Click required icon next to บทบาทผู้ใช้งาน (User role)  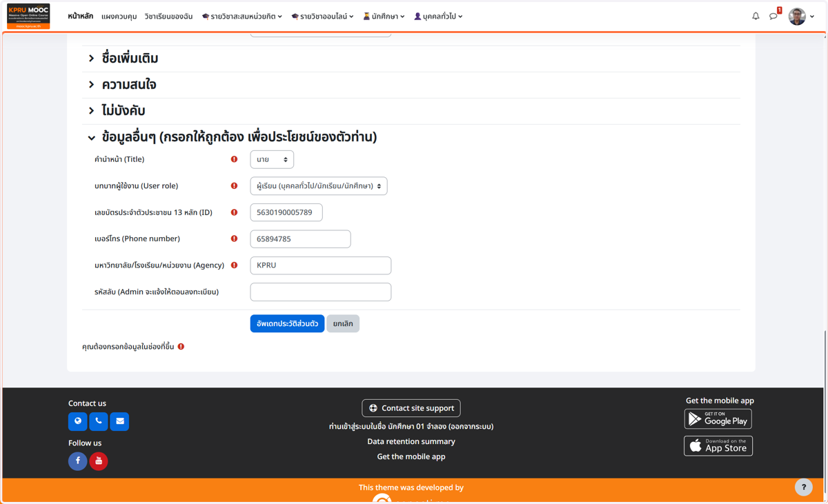[234, 185]
